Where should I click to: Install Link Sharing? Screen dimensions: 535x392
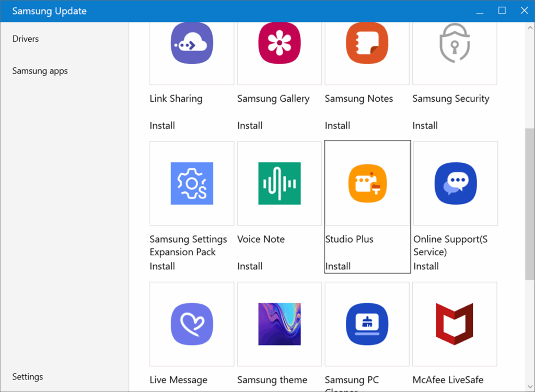(x=162, y=126)
